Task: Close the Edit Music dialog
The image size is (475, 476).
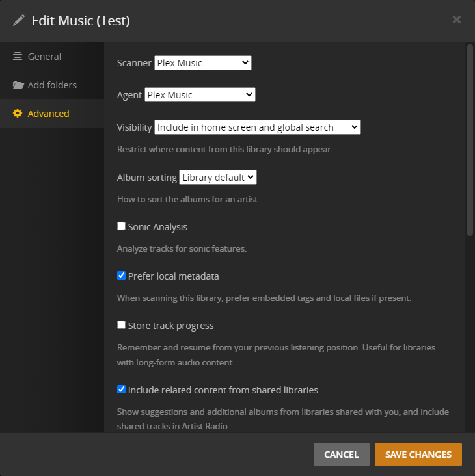Action: (457, 20)
